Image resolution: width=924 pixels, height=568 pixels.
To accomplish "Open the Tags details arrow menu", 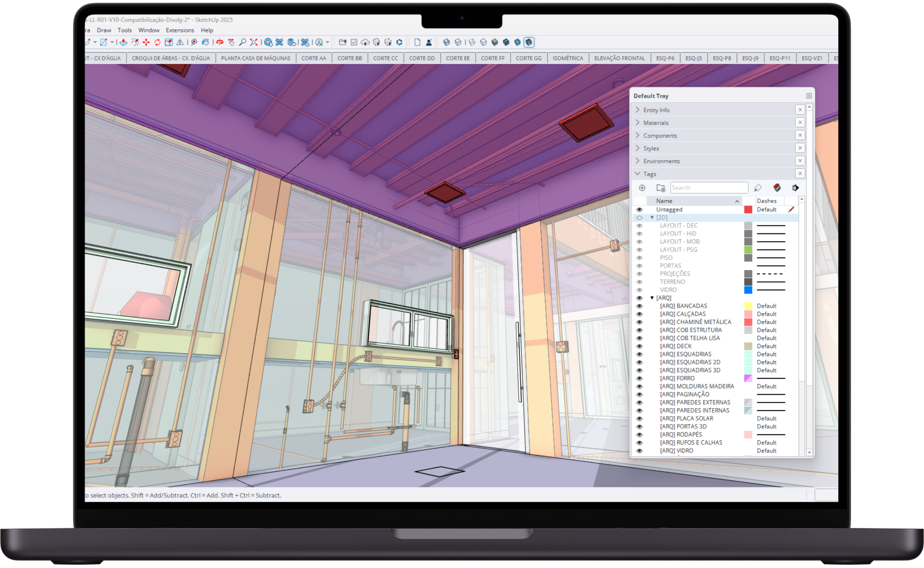I will (795, 188).
